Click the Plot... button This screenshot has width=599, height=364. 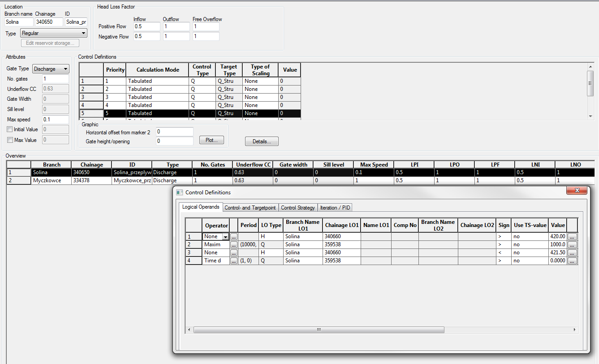pyautogui.click(x=211, y=140)
